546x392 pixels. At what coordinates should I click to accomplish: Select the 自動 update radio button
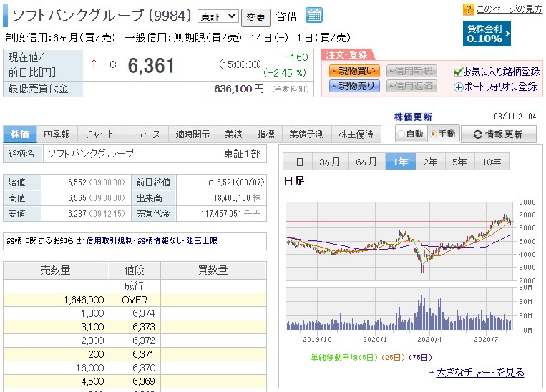click(401, 134)
